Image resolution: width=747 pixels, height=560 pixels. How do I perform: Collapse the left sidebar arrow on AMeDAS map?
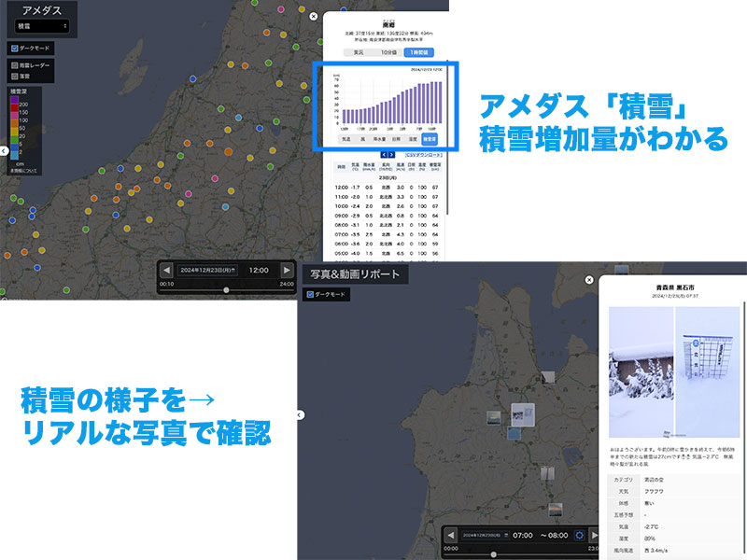coord(3,149)
